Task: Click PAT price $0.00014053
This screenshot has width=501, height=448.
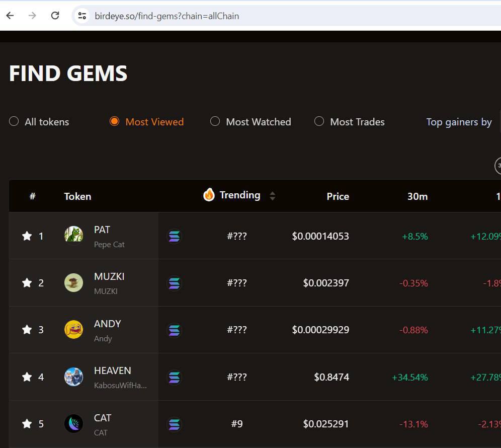Action: coord(320,236)
